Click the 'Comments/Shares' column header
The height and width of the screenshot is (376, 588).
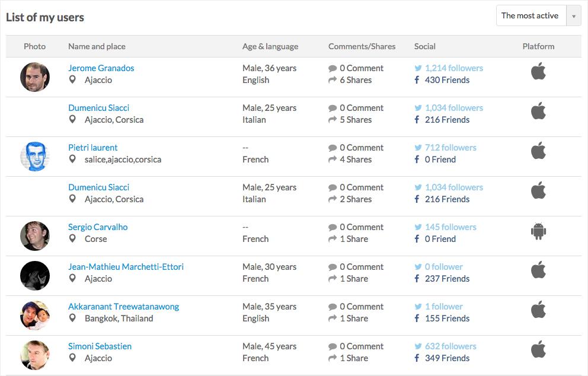pos(362,46)
